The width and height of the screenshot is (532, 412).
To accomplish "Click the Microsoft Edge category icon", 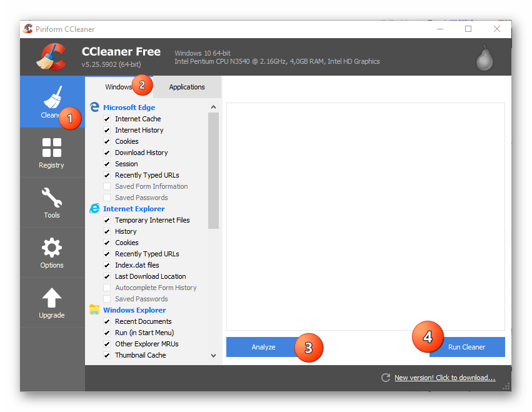I will coord(95,108).
